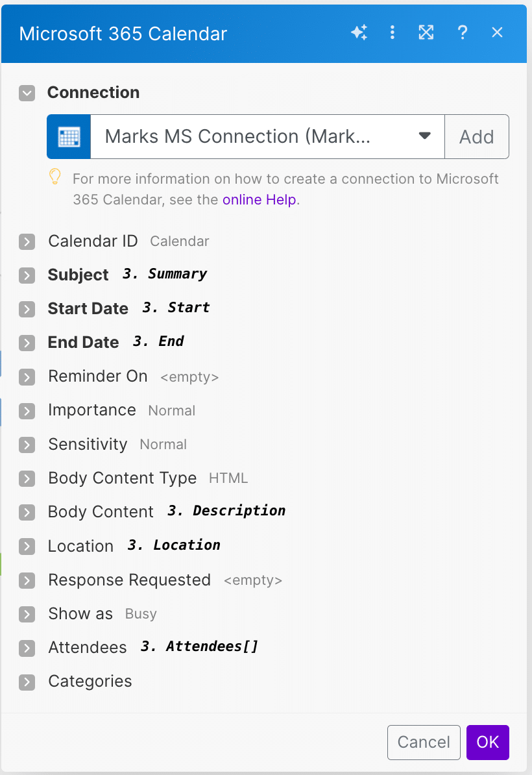Expand the Reminder On field
Viewport: 532px width, 775px height.
point(27,376)
